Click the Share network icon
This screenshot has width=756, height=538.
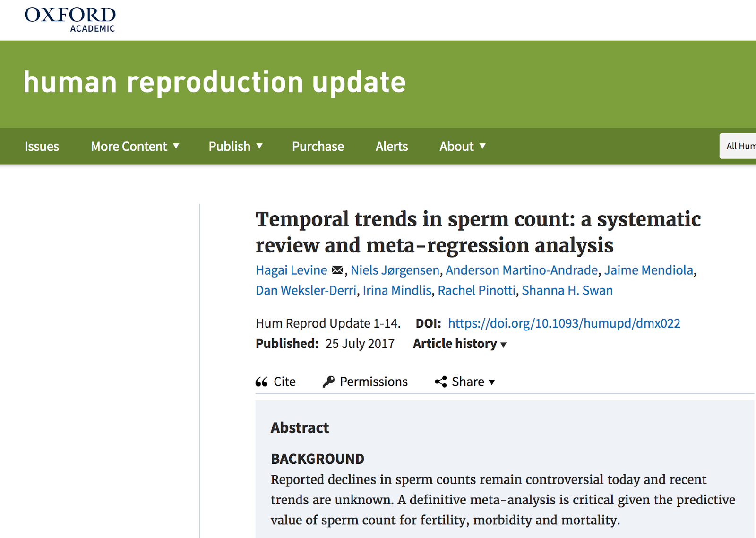[441, 382]
